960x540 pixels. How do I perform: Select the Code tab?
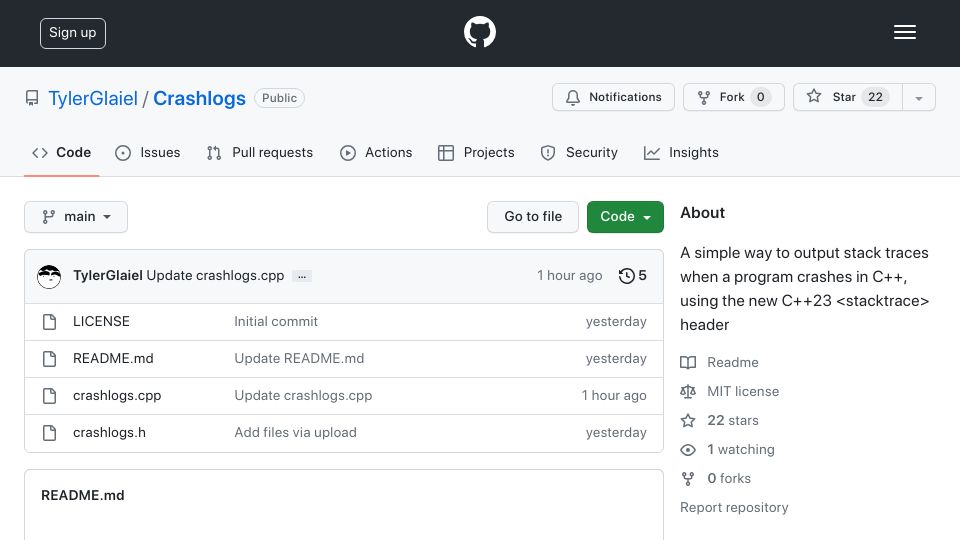[61, 152]
